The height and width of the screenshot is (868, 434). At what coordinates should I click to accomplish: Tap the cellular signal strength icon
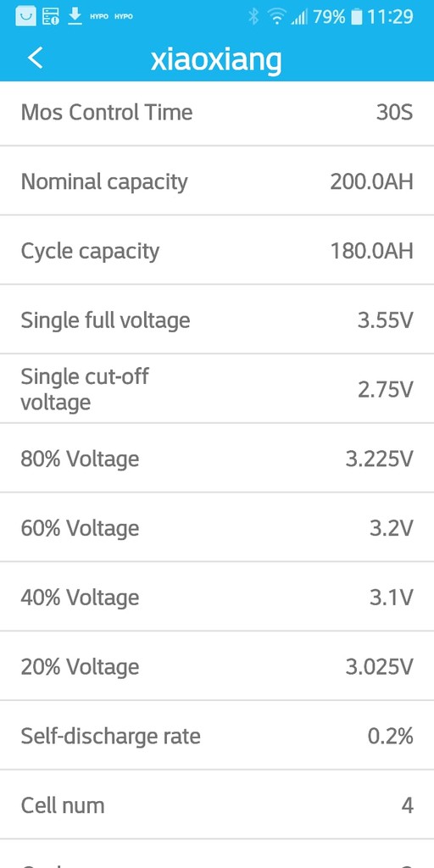[x=299, y=17]
